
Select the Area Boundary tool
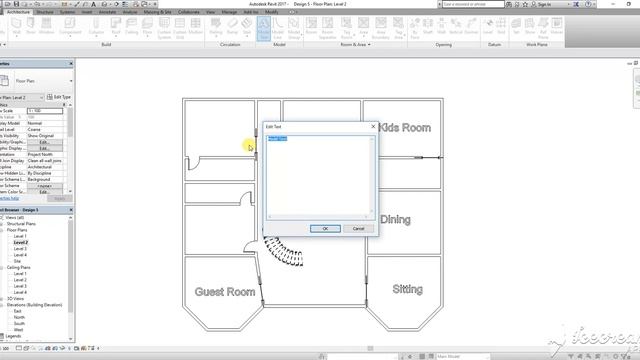(x=380, y=28)
